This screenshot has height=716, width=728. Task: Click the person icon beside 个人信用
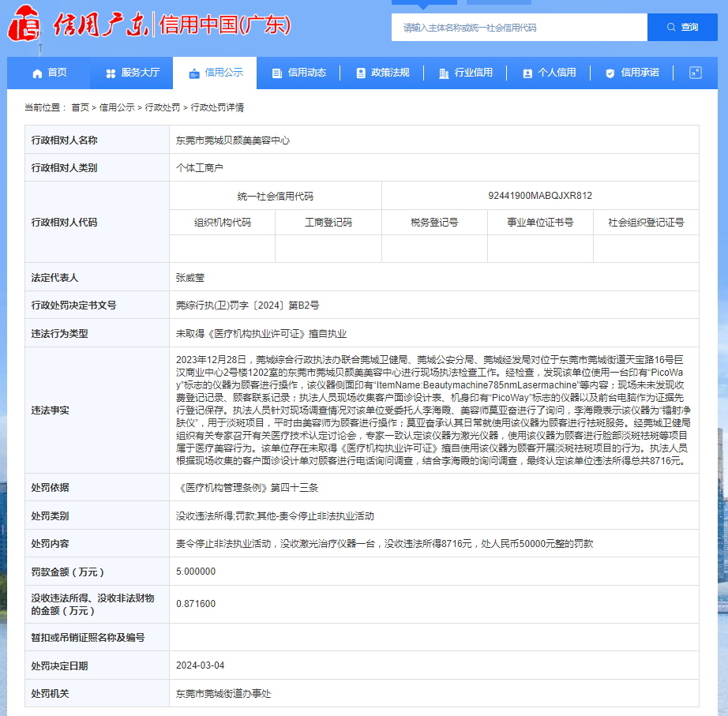[527, 73]
